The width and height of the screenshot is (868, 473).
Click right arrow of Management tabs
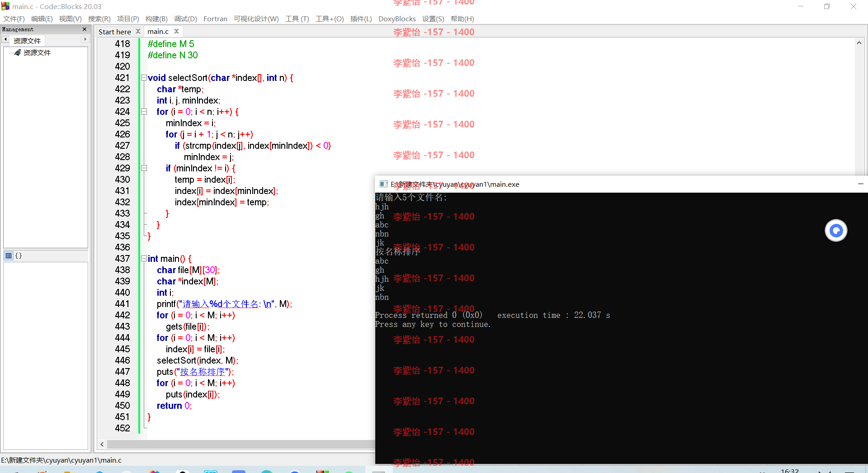point(85,40)
